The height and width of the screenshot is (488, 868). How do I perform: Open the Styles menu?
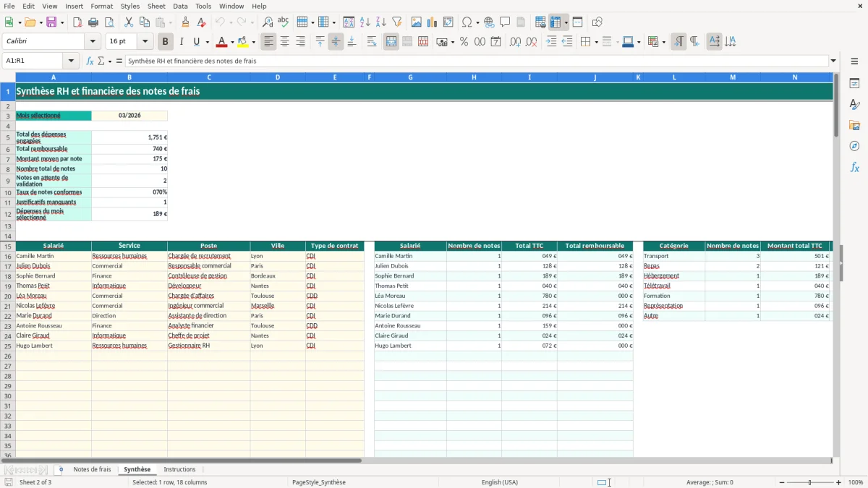(130, 6)
